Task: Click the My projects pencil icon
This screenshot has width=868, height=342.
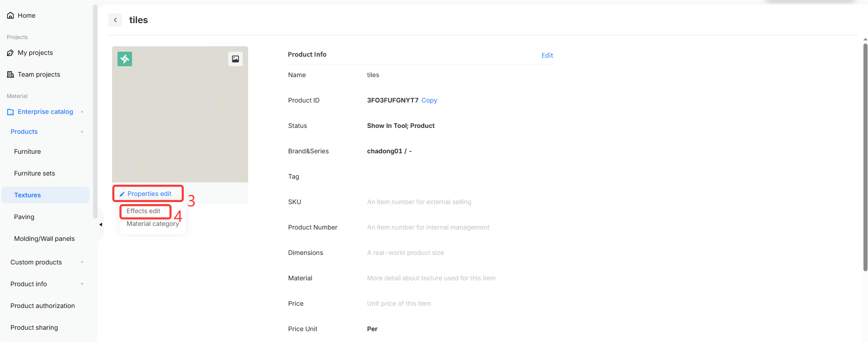Action: [x=10, y=53]
